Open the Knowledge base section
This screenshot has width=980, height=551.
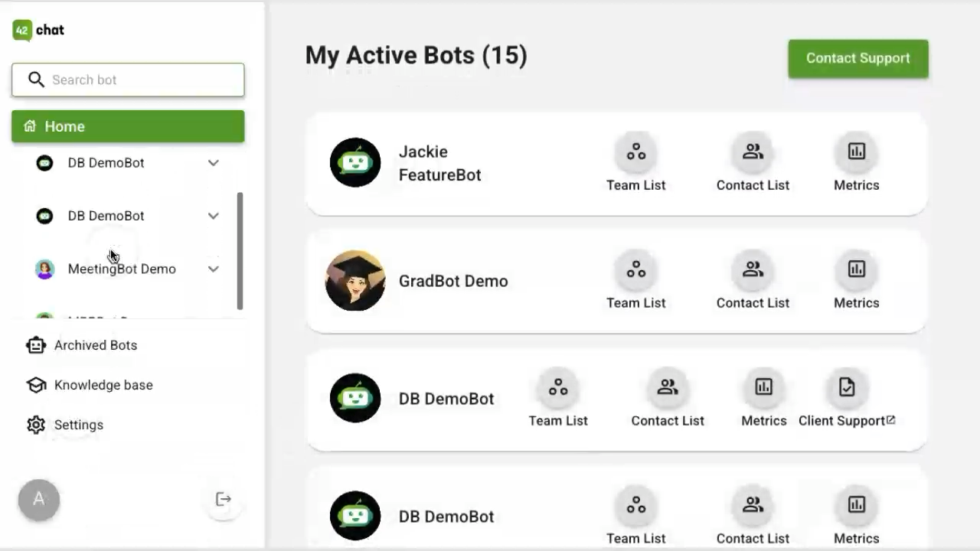click(x=90, y=385)
